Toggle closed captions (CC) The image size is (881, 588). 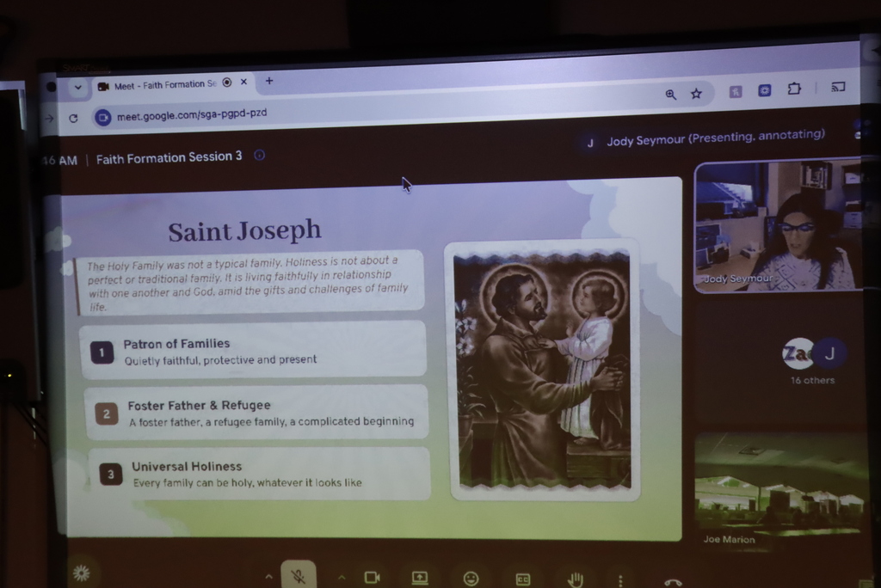tap(522, 579)
